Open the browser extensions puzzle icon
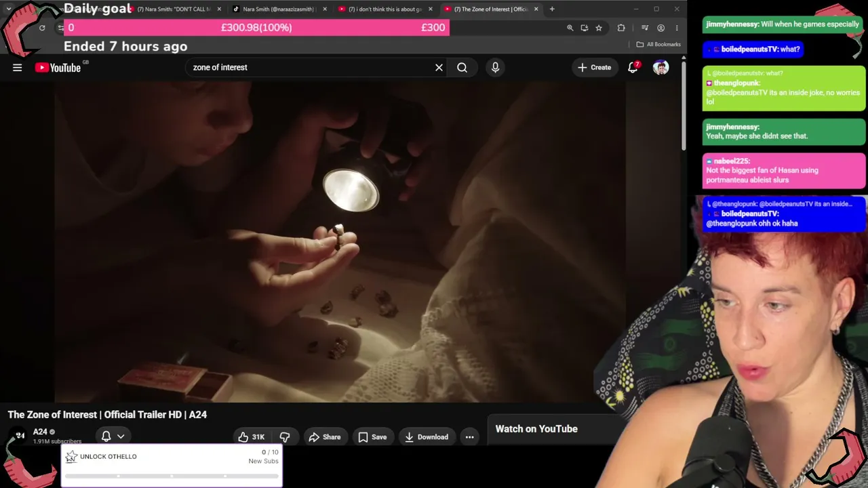The width and height of the screenshot is (868, 488). click(x=621, y=28)
